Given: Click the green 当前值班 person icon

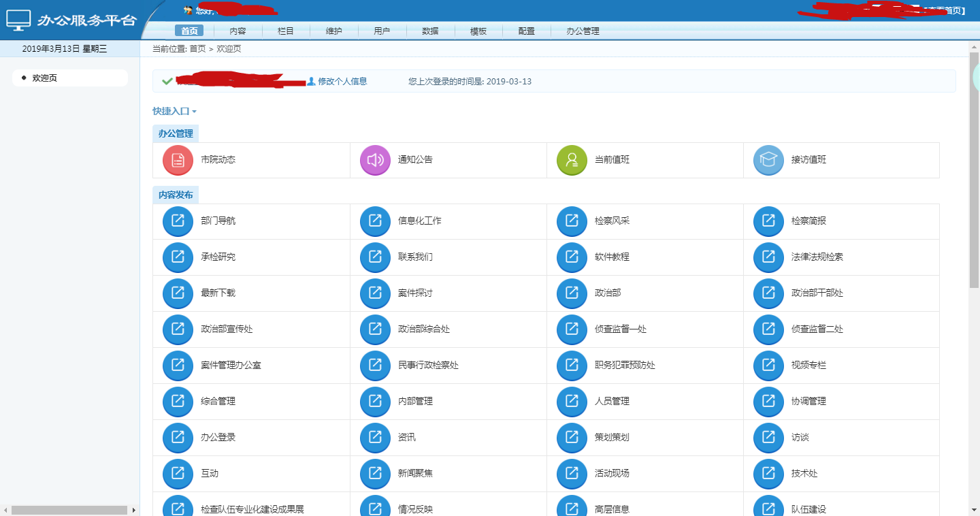Looking at the screenshot, I should pyautogui.click(x=572, y=160).
